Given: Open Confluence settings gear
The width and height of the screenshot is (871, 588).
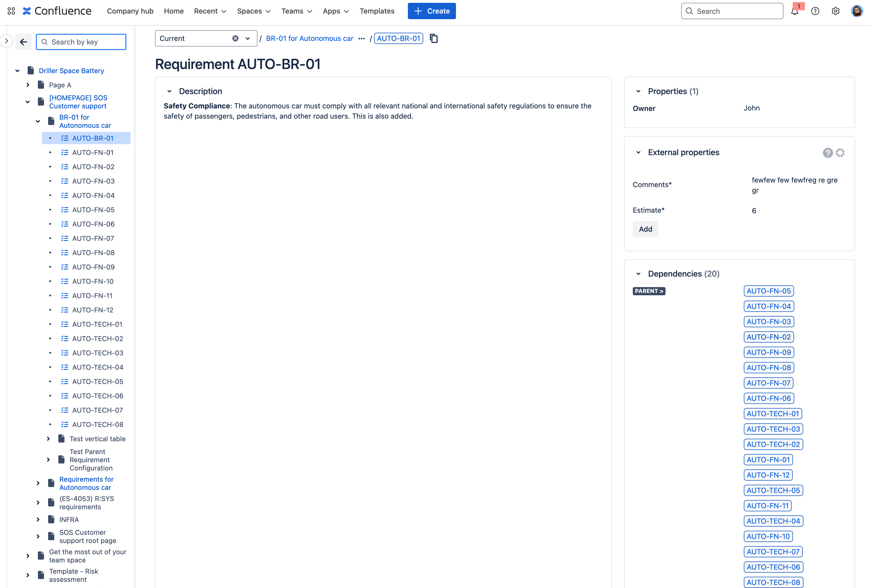Looking at the screenshot, I should 835,11.
